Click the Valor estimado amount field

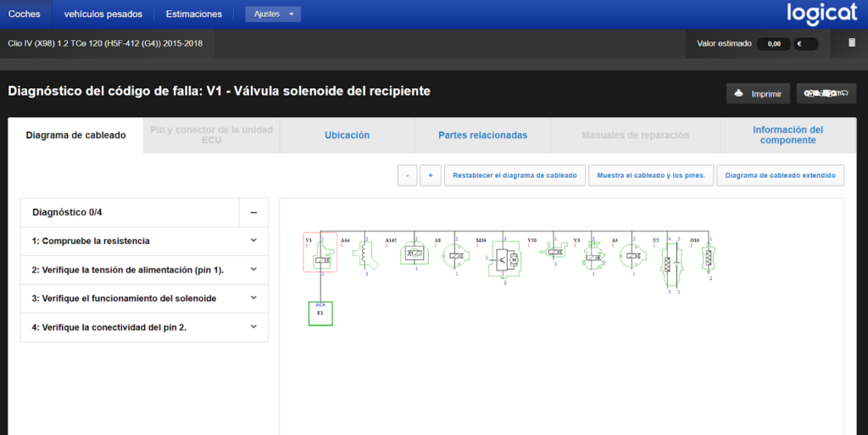(774, 44)
